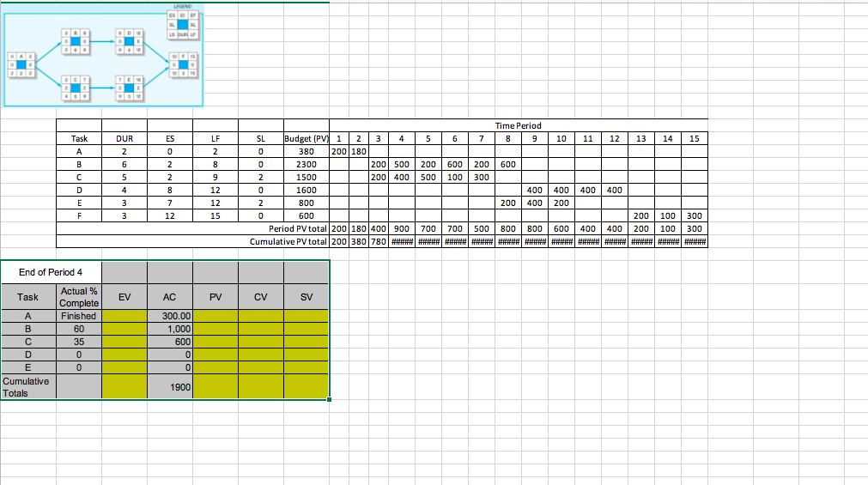Select task E's budget value 800
The height and width of the screenshot is (485, 868).
(x=307, y=203)
